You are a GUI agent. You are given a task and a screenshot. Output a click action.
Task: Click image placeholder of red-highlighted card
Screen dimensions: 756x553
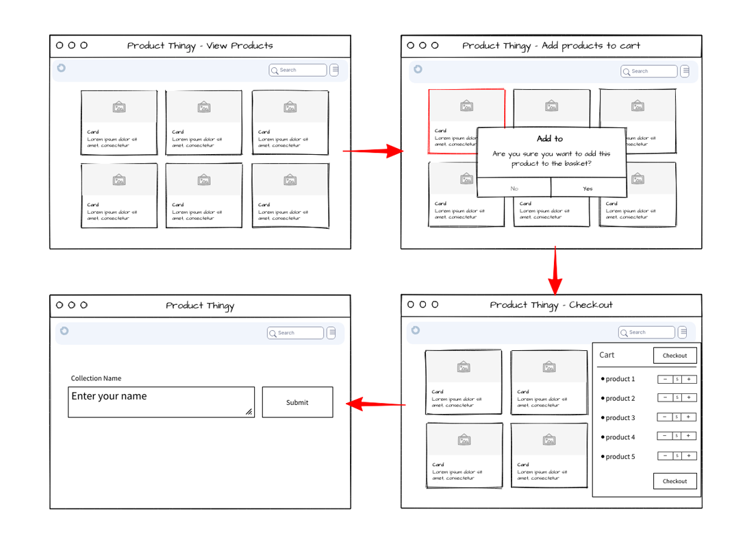pos(466,106)
